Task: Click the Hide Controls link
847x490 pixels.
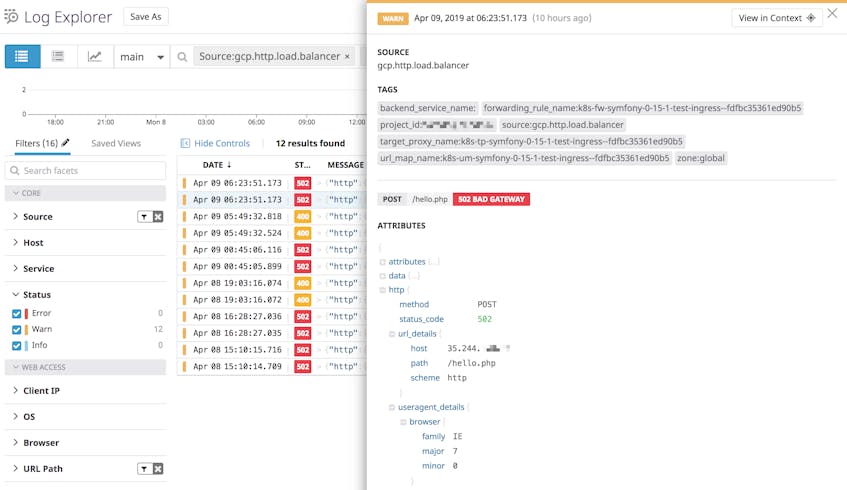Action: 222,143
